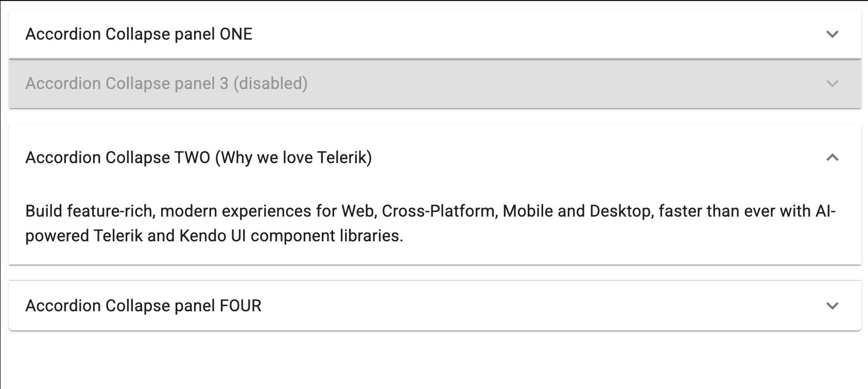Image resolution: width=868 pixels, height=389 pixels.
Task: Open the 'Accordion Collapse panel ONE' header title
Action: [x=138, y=34]
